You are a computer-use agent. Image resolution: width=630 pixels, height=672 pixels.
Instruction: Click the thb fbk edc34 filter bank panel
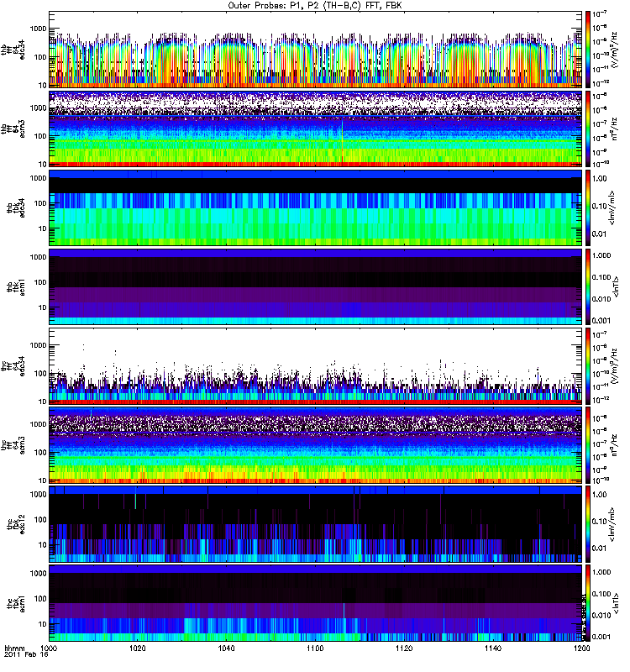(315, 207)
